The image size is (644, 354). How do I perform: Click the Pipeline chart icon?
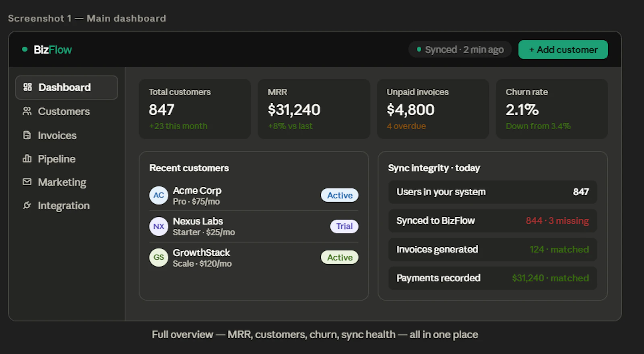pyautogui.click(x=27, y=159)
